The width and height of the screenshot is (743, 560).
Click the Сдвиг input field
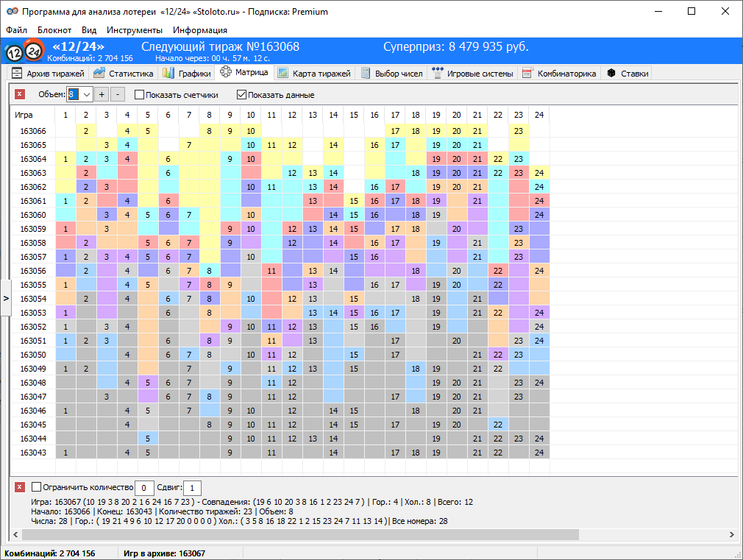point(192,488)
